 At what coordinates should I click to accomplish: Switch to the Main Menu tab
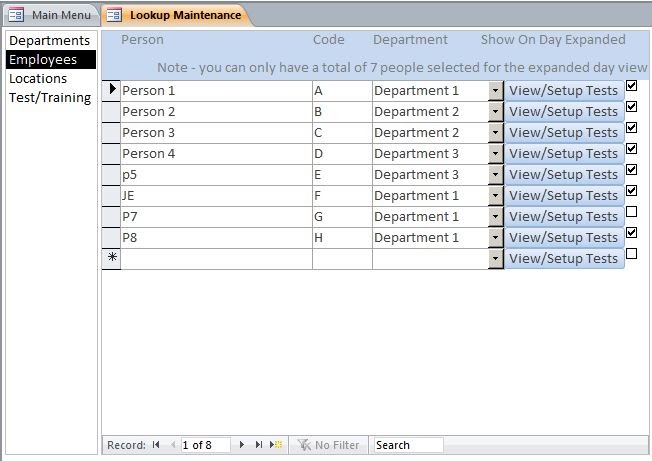51,15
